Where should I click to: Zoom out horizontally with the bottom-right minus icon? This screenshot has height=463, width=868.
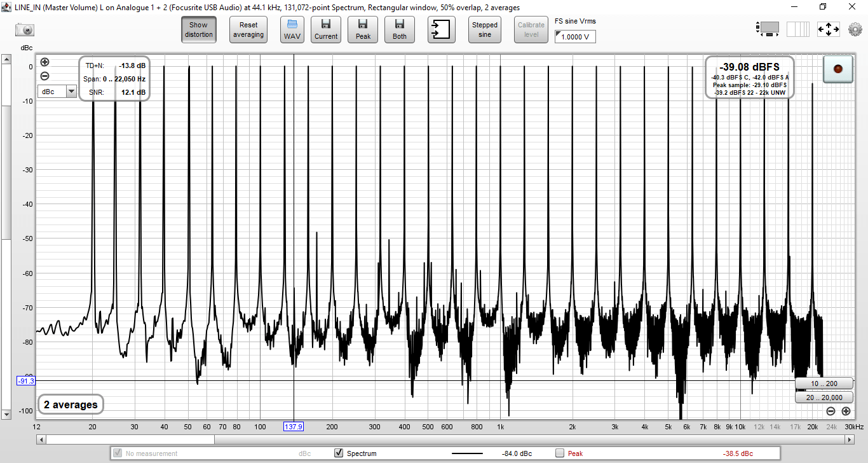831,411
